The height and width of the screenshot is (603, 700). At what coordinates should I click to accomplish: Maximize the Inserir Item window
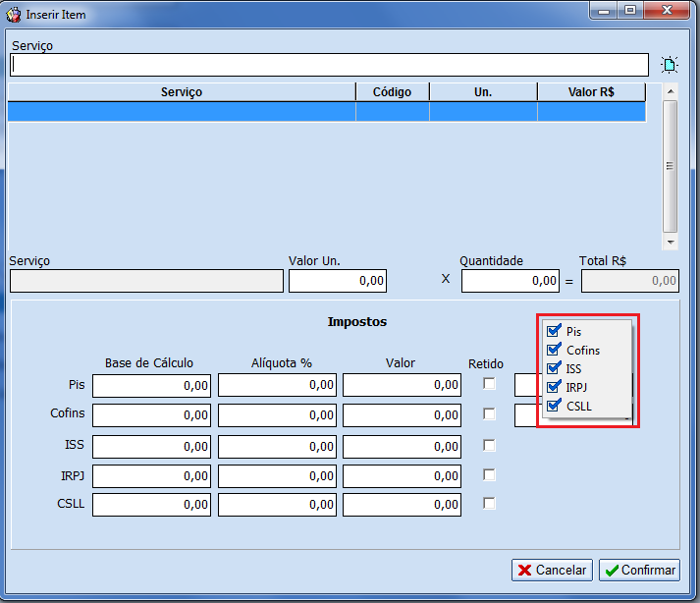pos(630,11)
